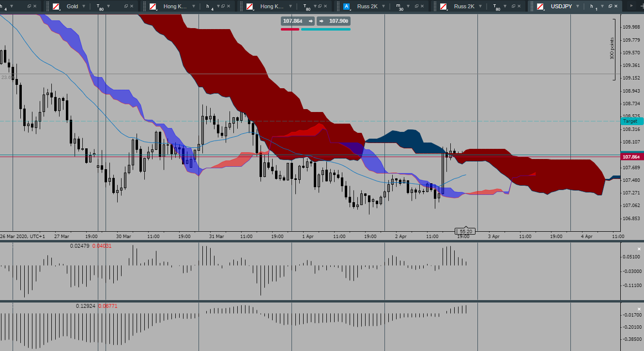Detach the Russ 2K T80 chart
This screenshot has width=644, height=351.
pos(513,6)
